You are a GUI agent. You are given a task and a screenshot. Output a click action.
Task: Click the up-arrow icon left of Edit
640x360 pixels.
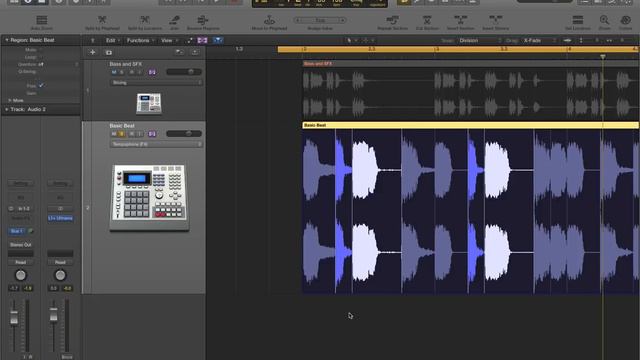93,40
